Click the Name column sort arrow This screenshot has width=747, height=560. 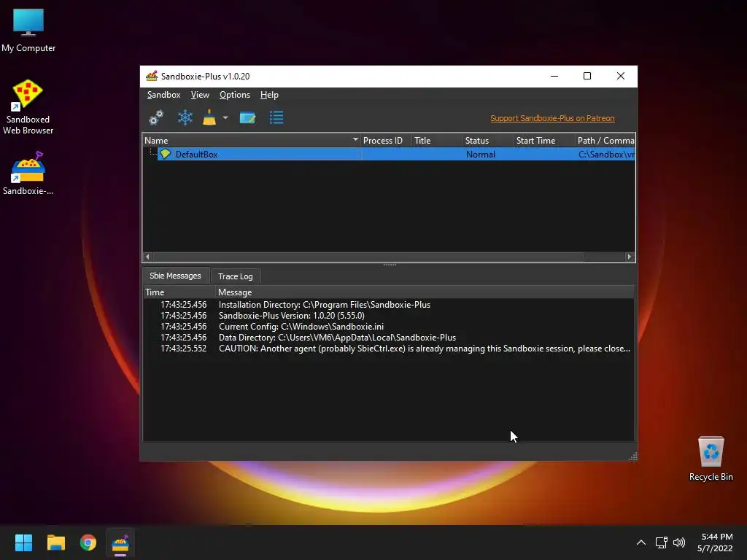click(x=355, y=139)
